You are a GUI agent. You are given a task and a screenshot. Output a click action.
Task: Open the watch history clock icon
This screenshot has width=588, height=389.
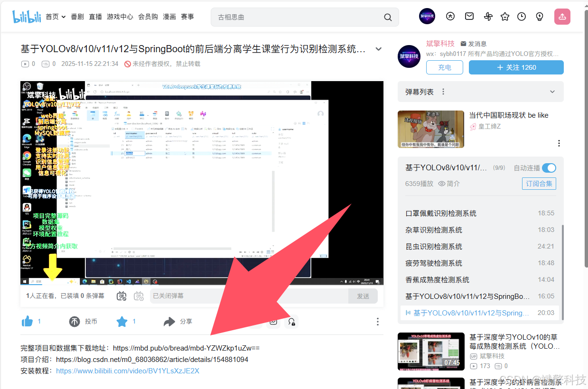[522, 17]
